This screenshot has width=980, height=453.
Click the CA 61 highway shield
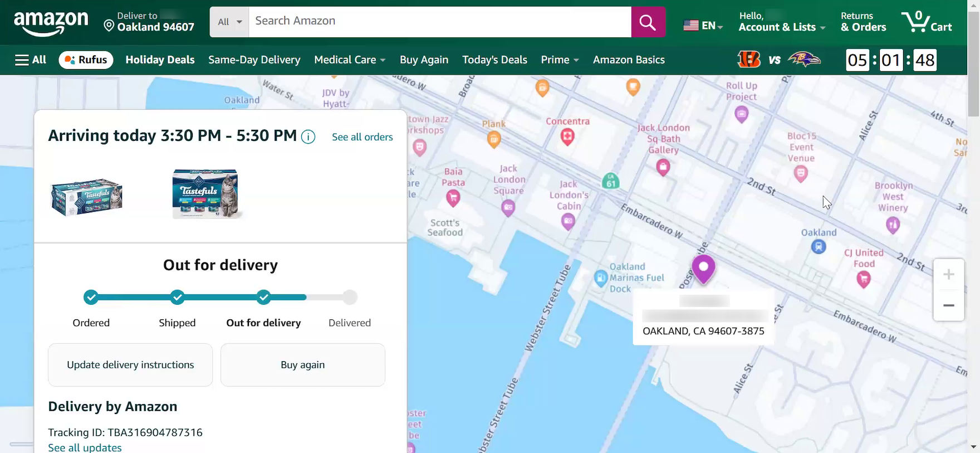611,181
